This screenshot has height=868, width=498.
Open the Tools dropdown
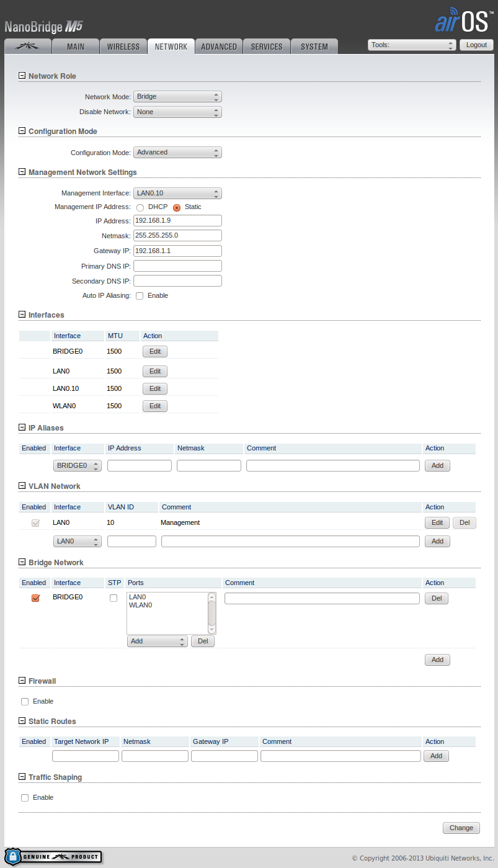(x=412, y=45)
